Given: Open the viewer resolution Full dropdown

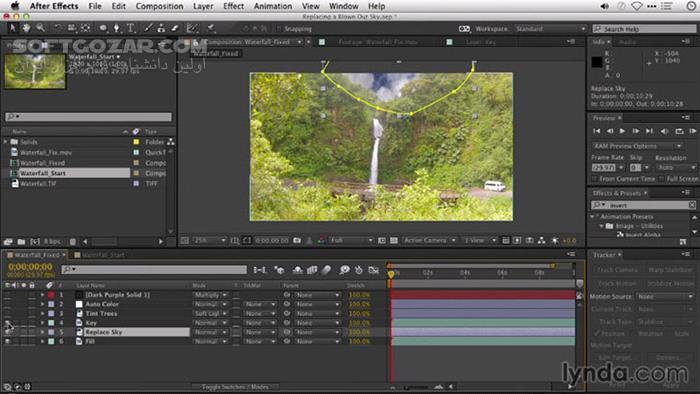Looking at the screenshot, I should click(351, 241).
